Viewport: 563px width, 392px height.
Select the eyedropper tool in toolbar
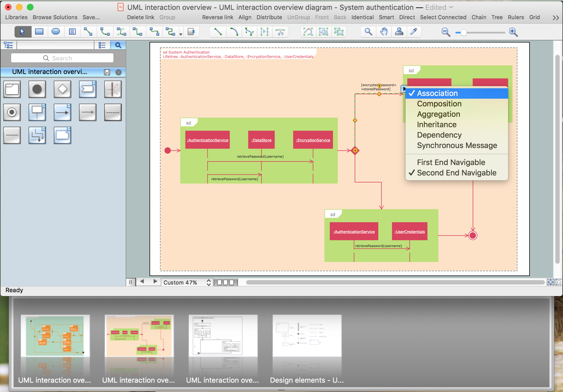pyautogui.click(x=413, y=32)
